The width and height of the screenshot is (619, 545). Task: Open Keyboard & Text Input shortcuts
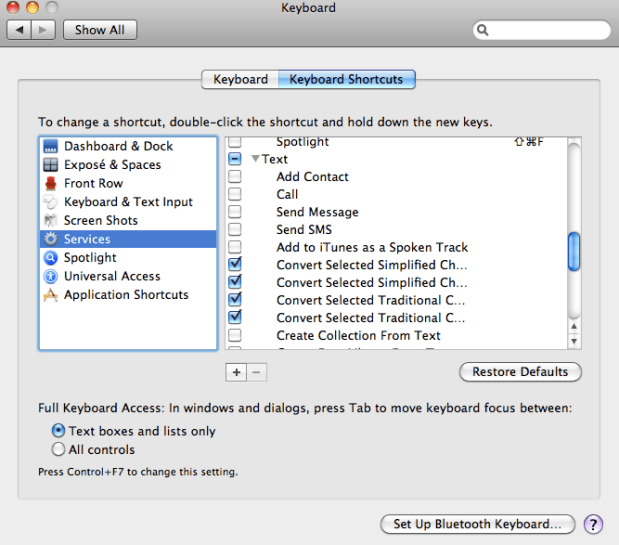[x=128, y=202]
